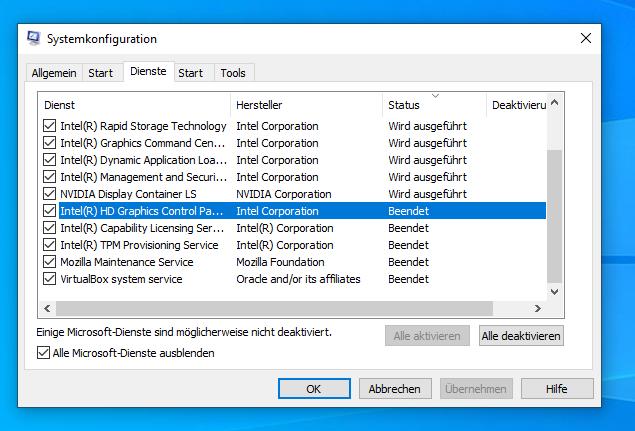Screen dimensions: 635x431
Task: Open help with the Hilfe button
Action: [x=557, y=389]
